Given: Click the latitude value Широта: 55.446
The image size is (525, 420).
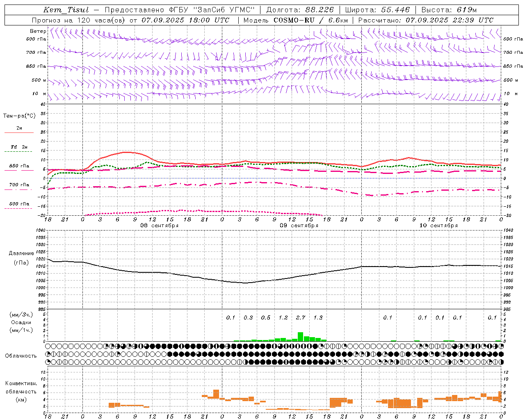Looking at the screenshot, I should point(377,10).
